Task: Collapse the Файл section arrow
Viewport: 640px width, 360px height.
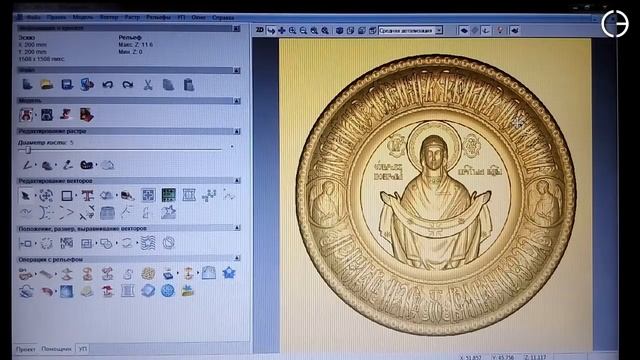Action: tap(236, 71)
